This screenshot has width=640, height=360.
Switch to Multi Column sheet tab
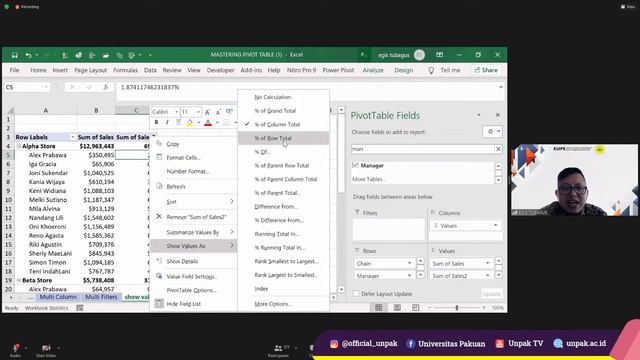click(x=58, y=297)
